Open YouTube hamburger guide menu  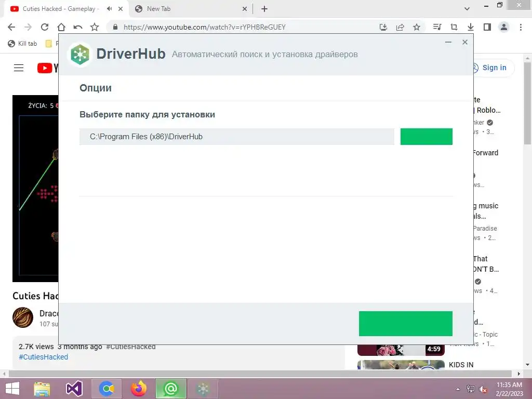pos(19,68)
